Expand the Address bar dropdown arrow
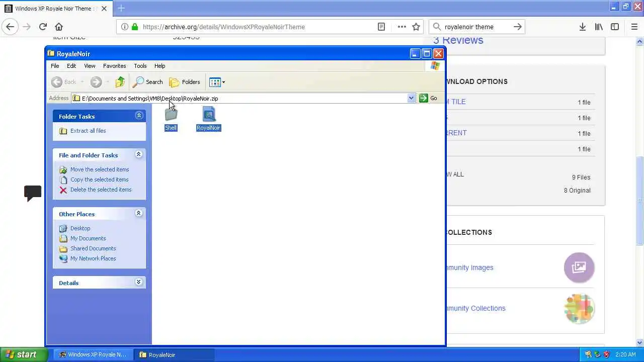This screenshot has width=644, height=362. pyautogui.click(x=411, y=98)
